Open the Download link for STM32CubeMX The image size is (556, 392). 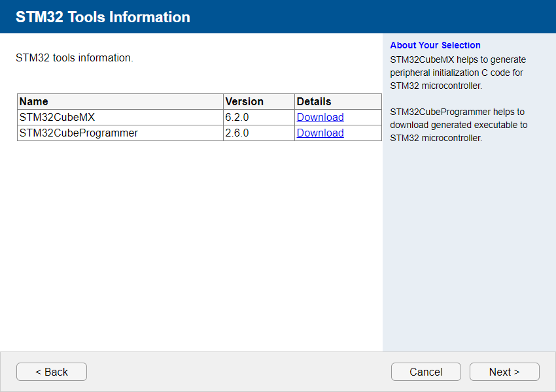320,117
